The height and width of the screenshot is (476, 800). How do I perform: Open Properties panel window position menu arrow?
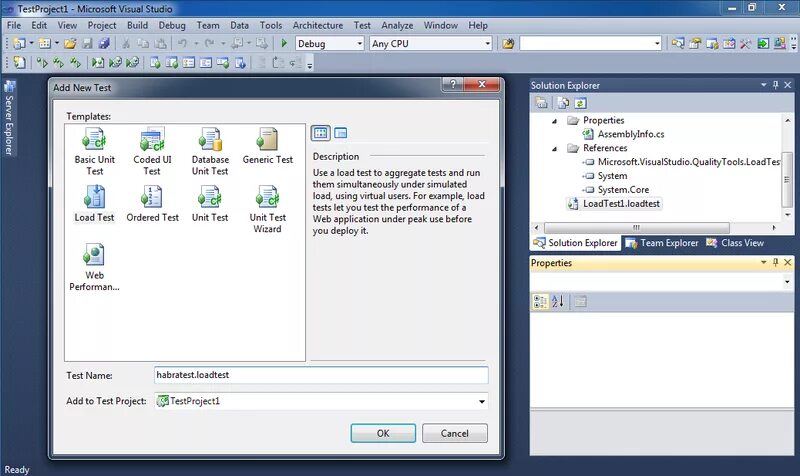pyautogui.click(x=764, y=262)
